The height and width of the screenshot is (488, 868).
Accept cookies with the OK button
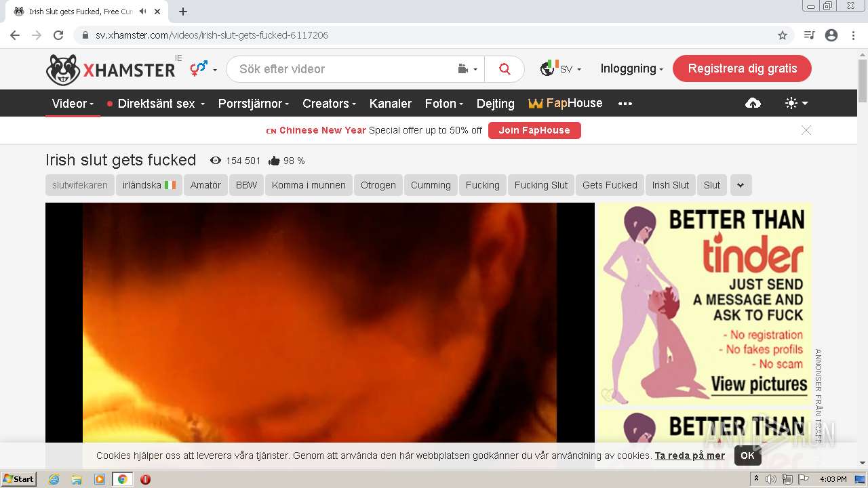[747, 455]
